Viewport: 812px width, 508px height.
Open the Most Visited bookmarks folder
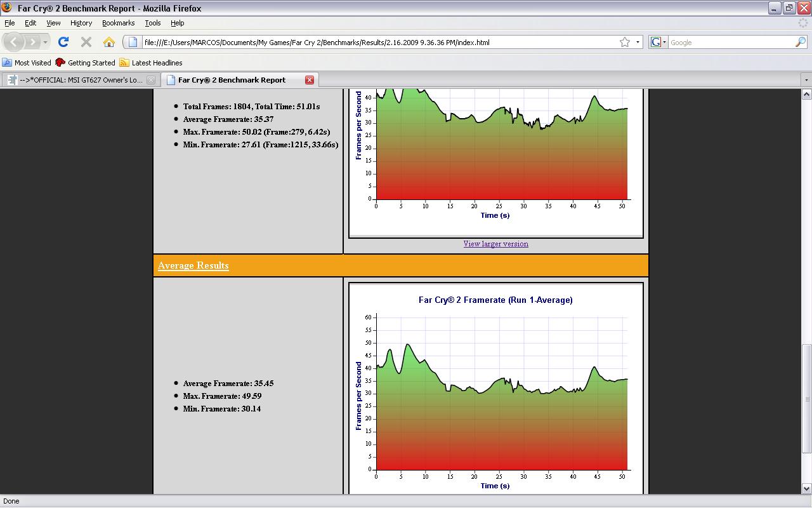pos(27,63)
